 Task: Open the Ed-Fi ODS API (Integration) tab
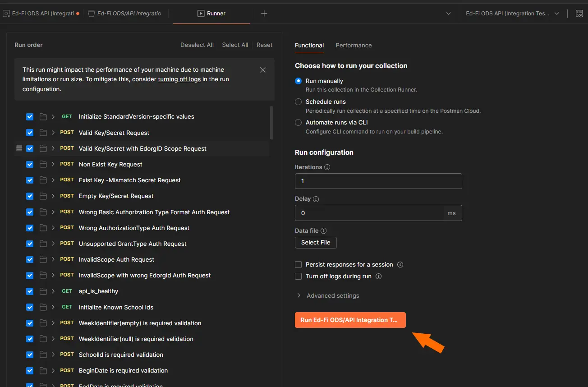tap(41, 14)
